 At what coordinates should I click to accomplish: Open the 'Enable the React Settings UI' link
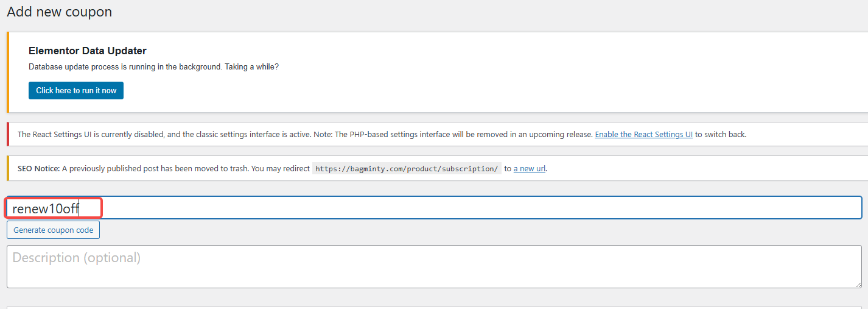click(643, 135)
